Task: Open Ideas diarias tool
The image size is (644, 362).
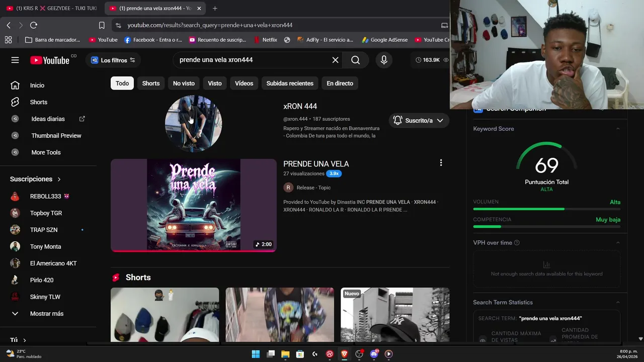Action: 48,119
